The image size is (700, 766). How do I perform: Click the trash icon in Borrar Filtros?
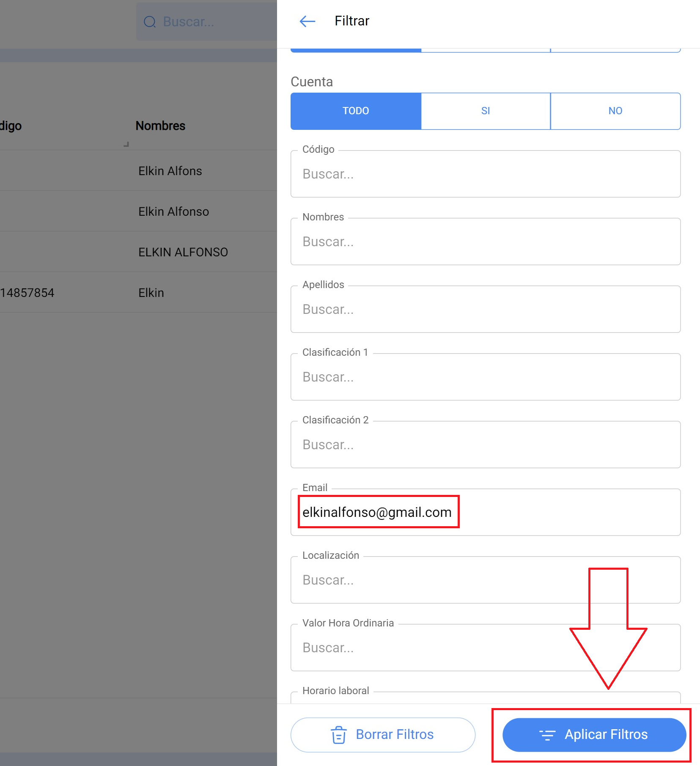tap(338, 735)
